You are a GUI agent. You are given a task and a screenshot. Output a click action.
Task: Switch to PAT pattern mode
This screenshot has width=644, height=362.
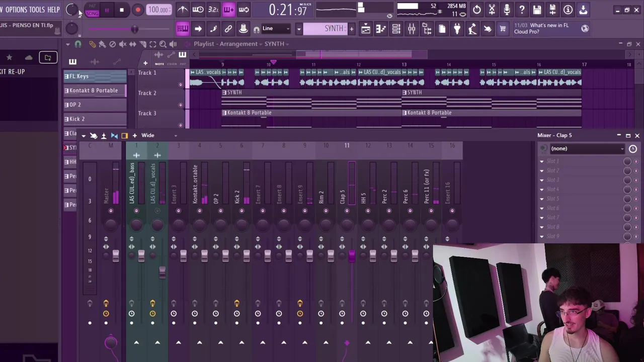92,7
